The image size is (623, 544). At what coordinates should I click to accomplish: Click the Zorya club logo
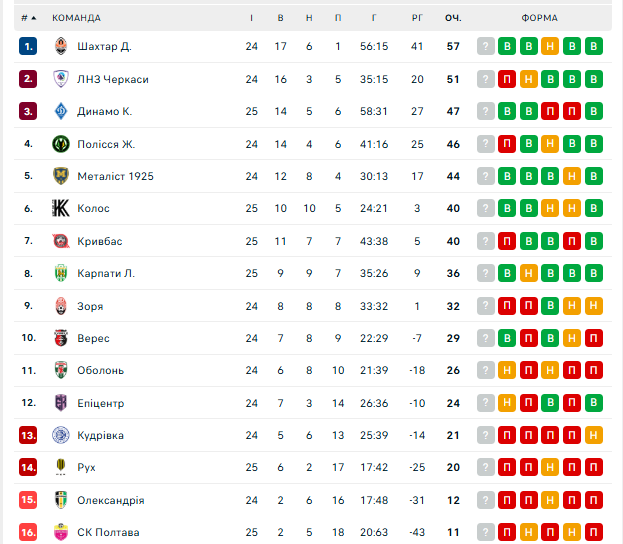(x=60, y=306)
